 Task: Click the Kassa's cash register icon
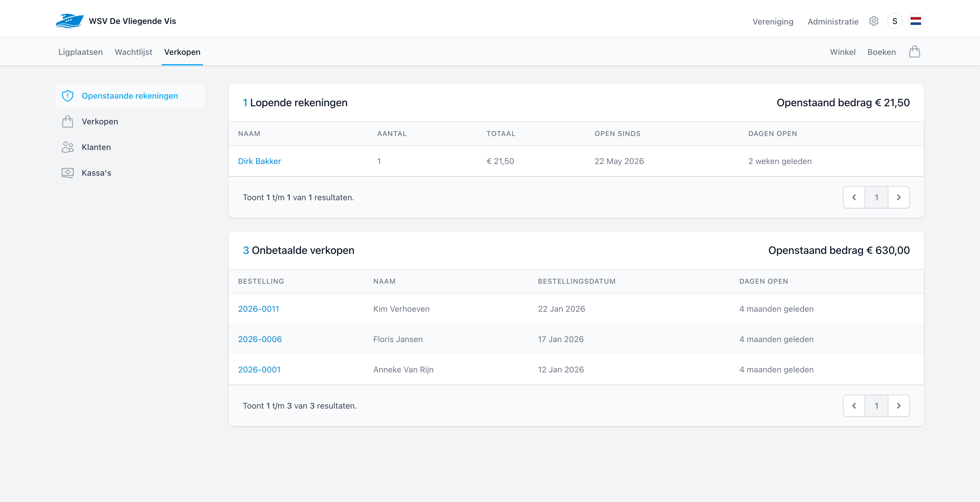click(68, 173)
